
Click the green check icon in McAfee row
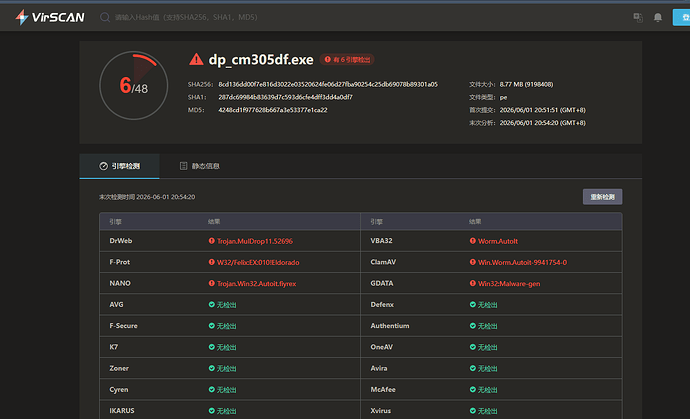[473, 390]
